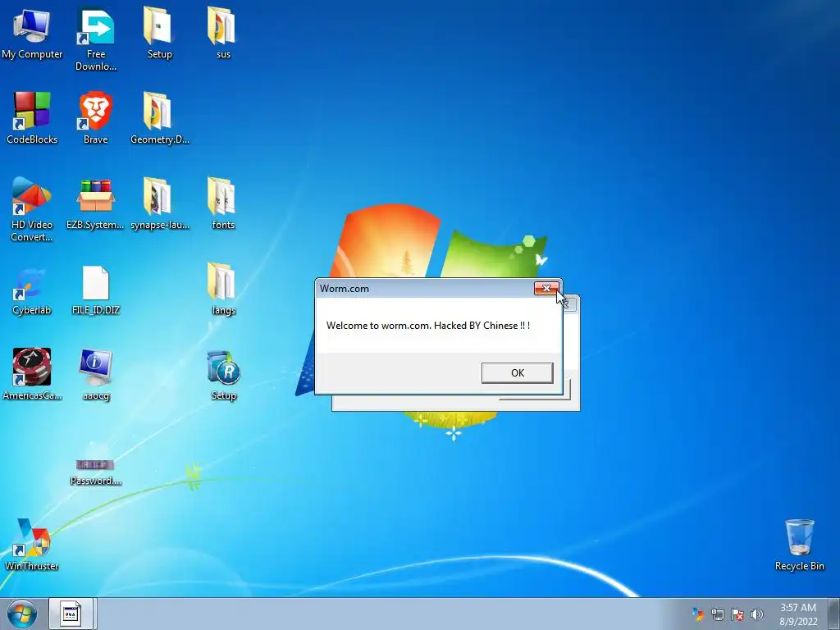The width and height of the screenshot is (840, 630).
Task: Select the sus folder icon
Action: (223, 33)
